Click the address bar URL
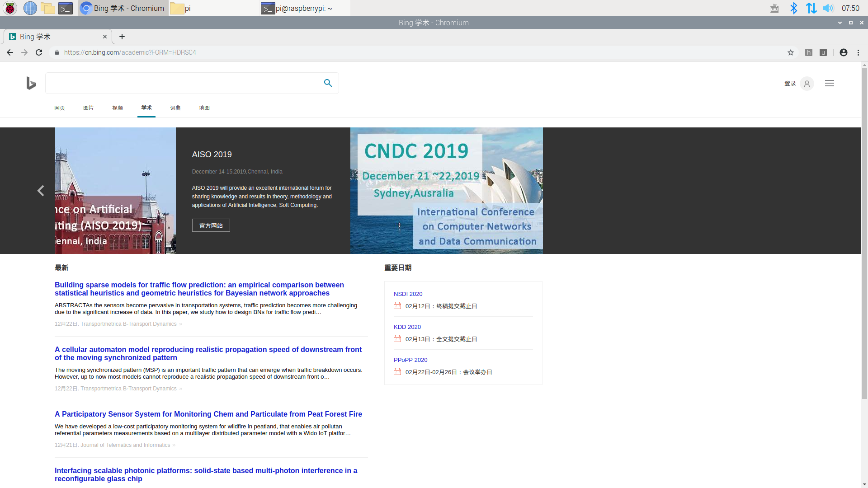This screenshot has height=488, width=868. pyautogui.click(x=130, y=52)
